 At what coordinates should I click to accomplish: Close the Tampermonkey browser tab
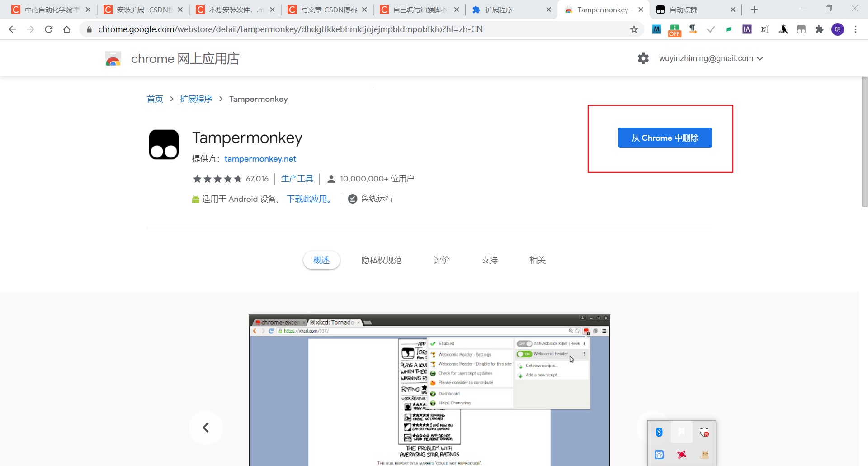641,10
